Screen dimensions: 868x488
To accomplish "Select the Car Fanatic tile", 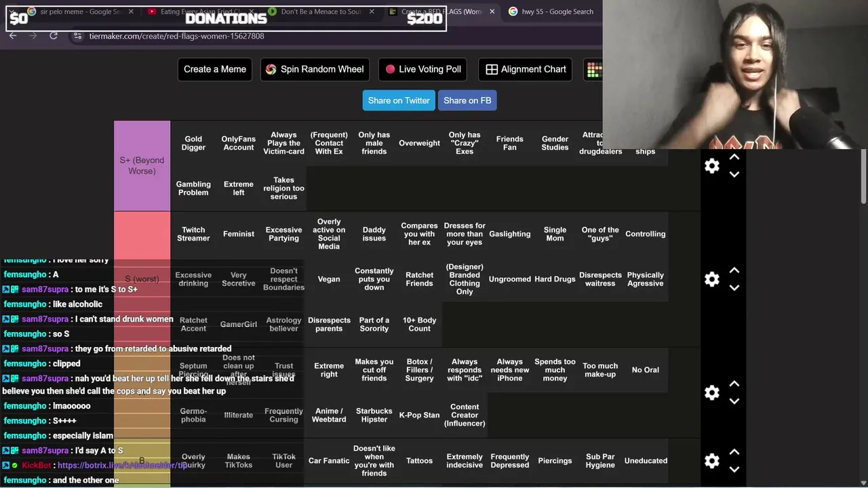I will 329,461.
